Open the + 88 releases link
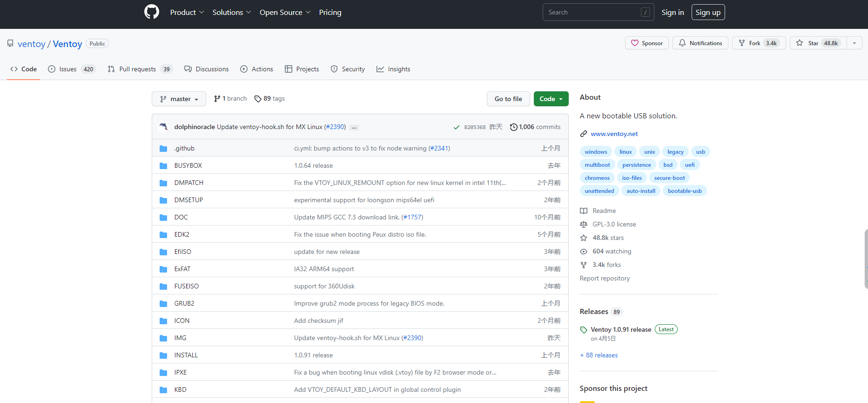 tap(599, 355)
